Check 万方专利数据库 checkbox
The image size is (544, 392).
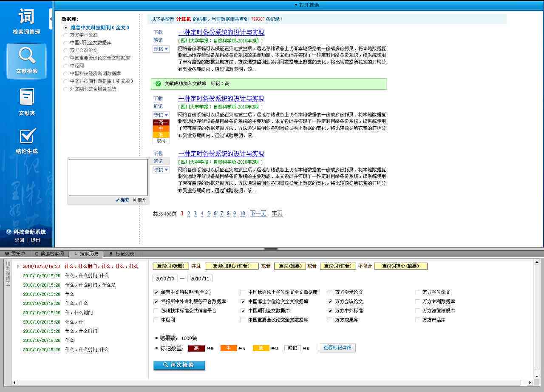pos(417,301)
